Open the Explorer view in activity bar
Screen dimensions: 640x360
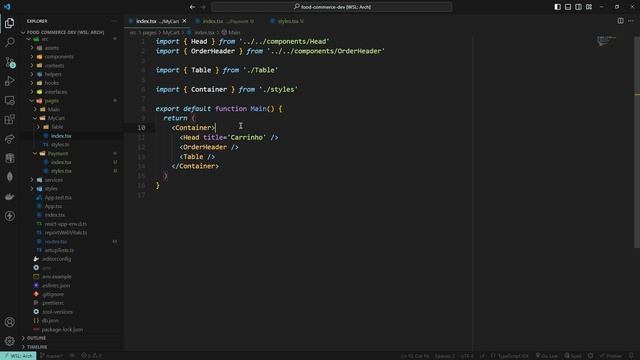pyautogui.click(x=10, y=23)
